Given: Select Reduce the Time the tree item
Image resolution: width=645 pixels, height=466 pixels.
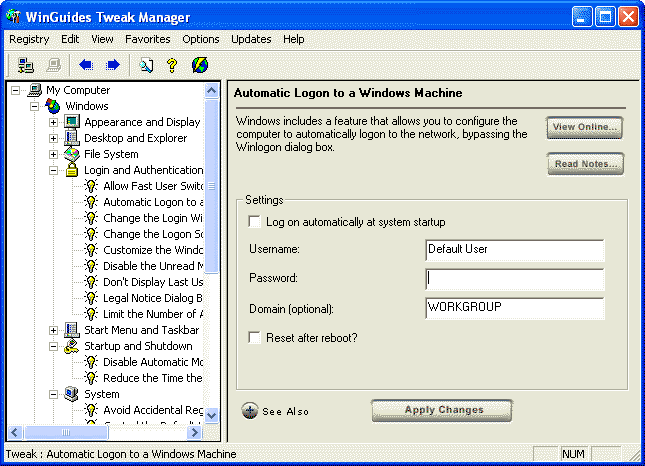Looking at the screenshot, I should 153,378.
